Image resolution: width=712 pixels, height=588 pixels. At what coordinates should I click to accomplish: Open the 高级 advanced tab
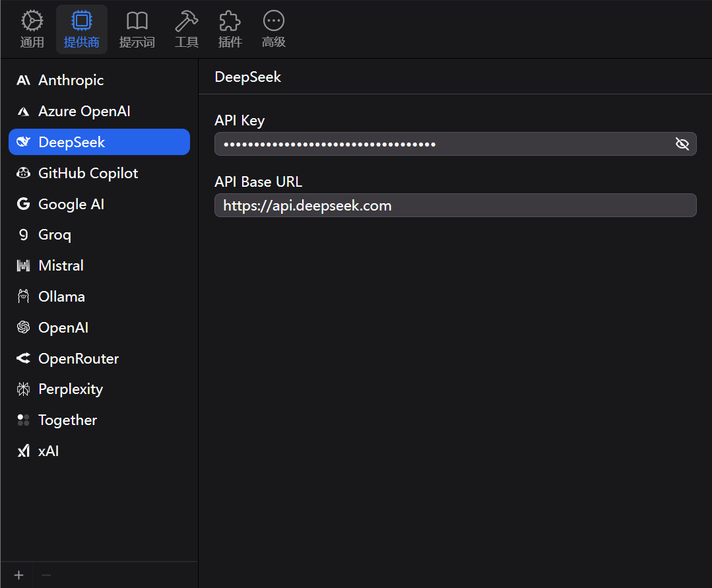[x=273, y=30]
